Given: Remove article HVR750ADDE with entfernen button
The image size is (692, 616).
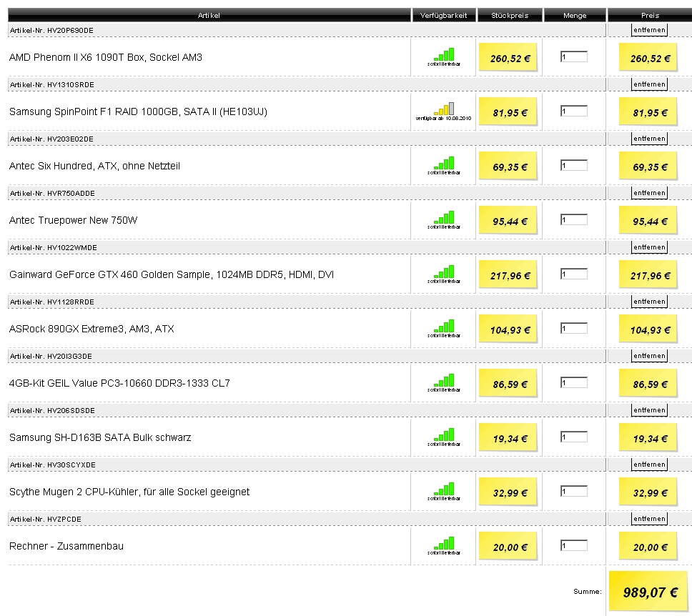Looking at the screenshot, I should [x=649, y=193].
